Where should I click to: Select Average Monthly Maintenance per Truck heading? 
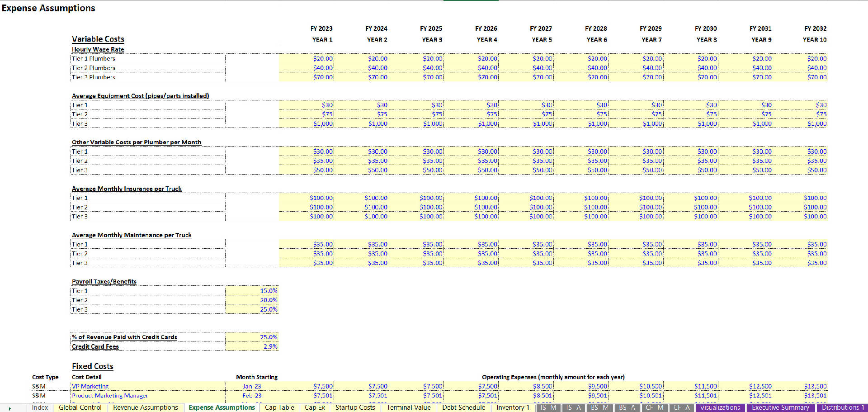(132, 235)
